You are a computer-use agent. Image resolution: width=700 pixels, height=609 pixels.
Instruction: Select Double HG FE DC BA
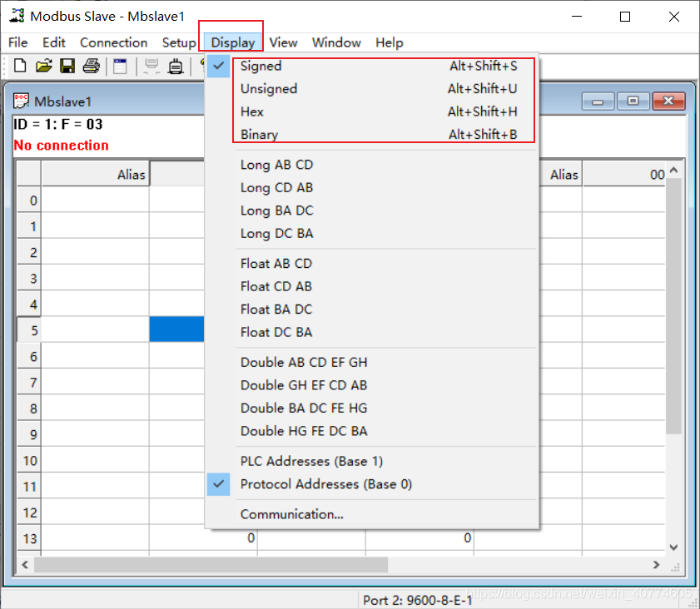pos(372,431)
